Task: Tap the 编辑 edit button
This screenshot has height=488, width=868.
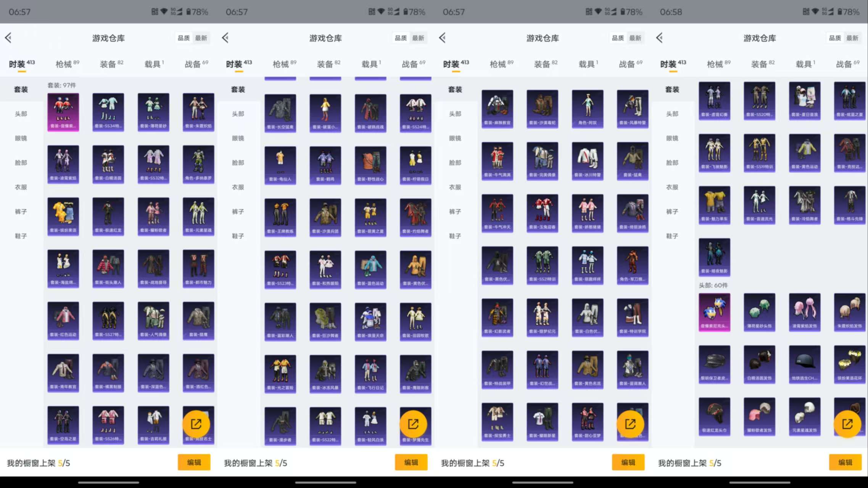Action: point(194,462)
